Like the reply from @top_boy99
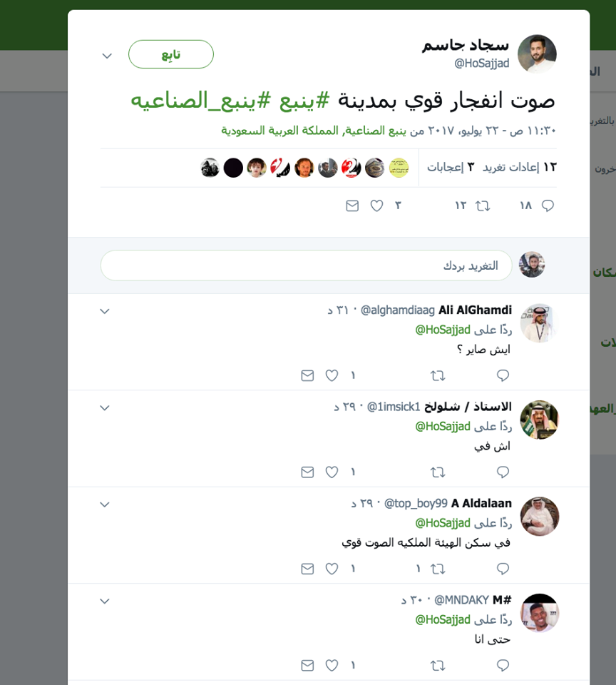The height and width of the screenshot is (685, 616). (332, 569)
